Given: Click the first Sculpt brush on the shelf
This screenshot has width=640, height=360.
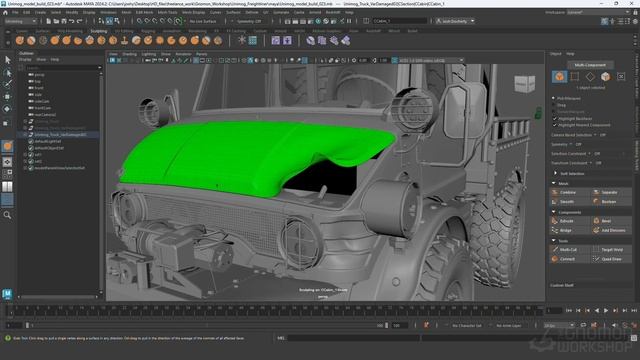Looking at the screenshot, I should (20, 40).
